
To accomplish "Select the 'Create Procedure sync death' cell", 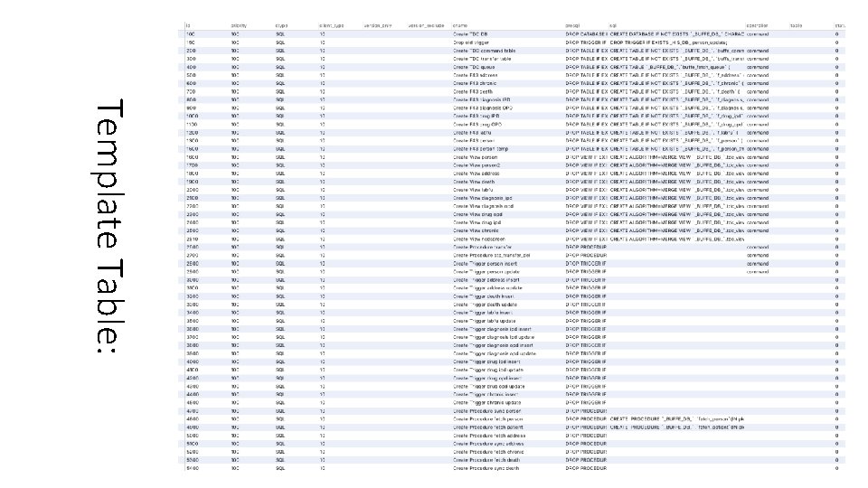I will pyautogui.click(x=486, y=468).
